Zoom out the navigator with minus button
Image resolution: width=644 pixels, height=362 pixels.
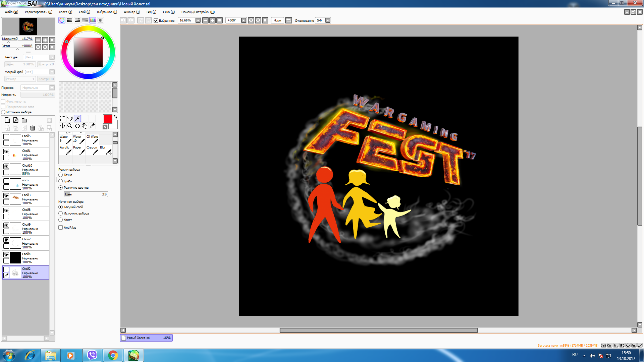coord(38,40)
